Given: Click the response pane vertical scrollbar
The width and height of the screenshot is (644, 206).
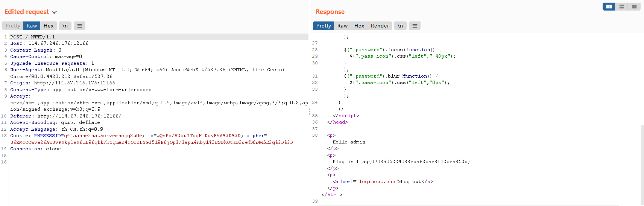Looking at the screenshot, I should click(642, 165).
